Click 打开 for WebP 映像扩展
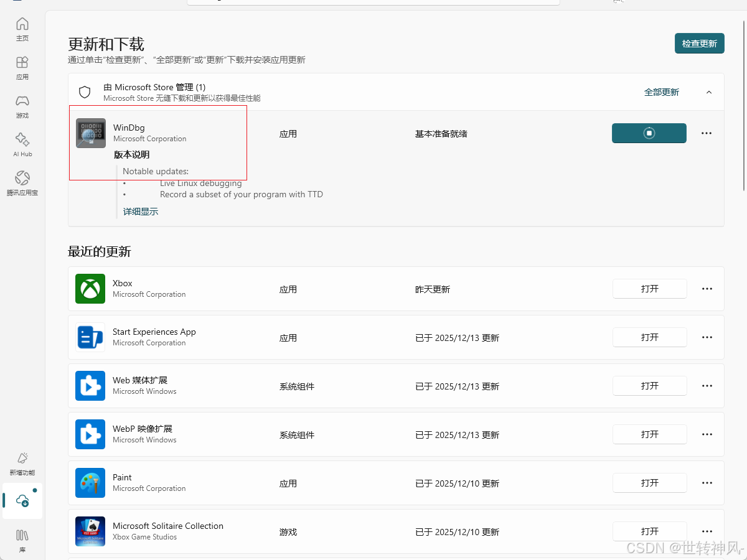 tap(650, 434)
